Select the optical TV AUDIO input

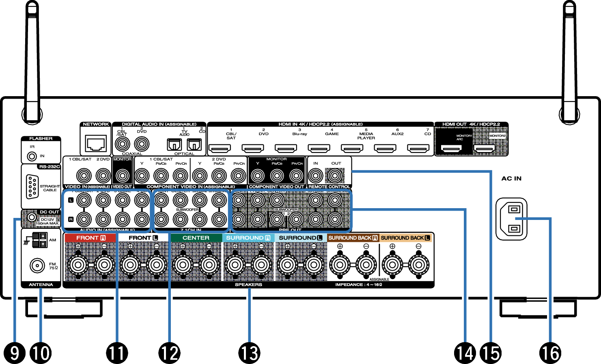[174, 144]
